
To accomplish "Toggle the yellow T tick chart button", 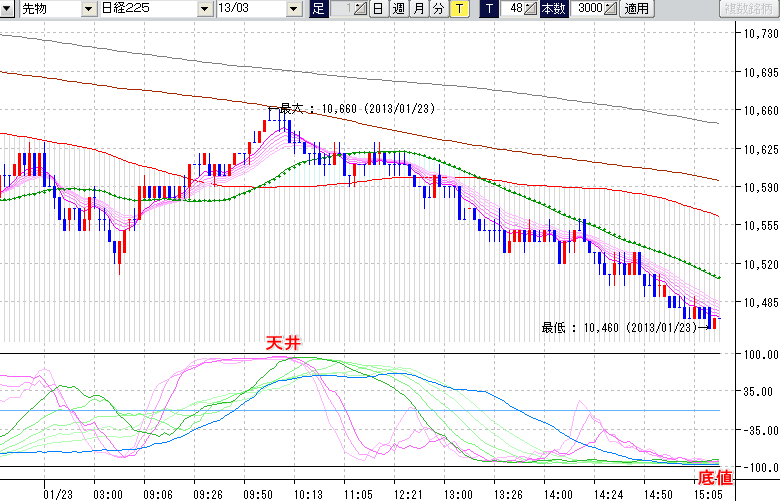I will (x=458, y=9).
